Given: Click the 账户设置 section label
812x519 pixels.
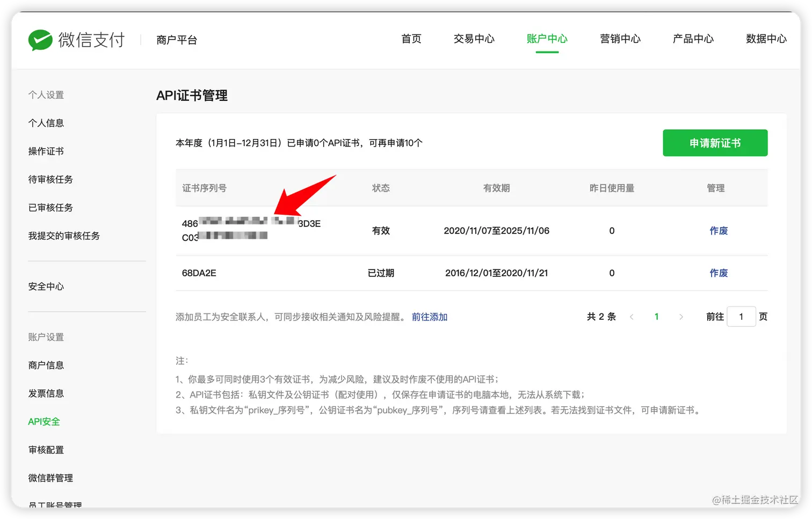Looking at the screenshot, I should tap(46, 337).
